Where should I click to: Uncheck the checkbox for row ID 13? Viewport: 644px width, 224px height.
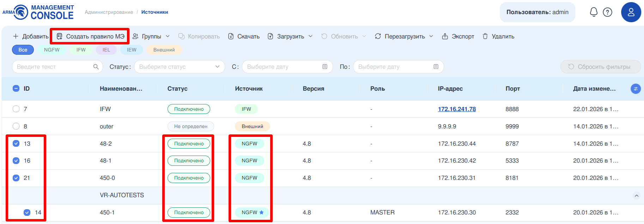click(16, 144)
